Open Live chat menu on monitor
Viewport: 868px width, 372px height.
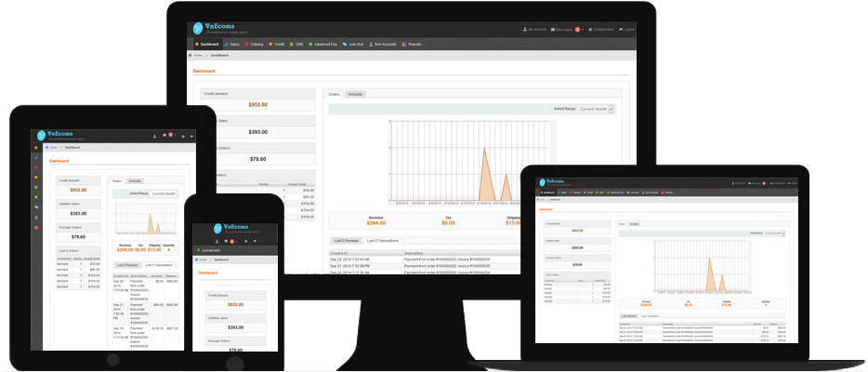pos(352,45)
